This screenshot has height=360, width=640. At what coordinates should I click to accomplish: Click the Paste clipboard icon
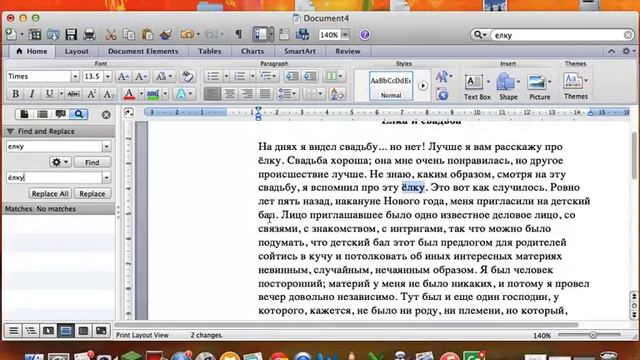click(x=147, y=35)
